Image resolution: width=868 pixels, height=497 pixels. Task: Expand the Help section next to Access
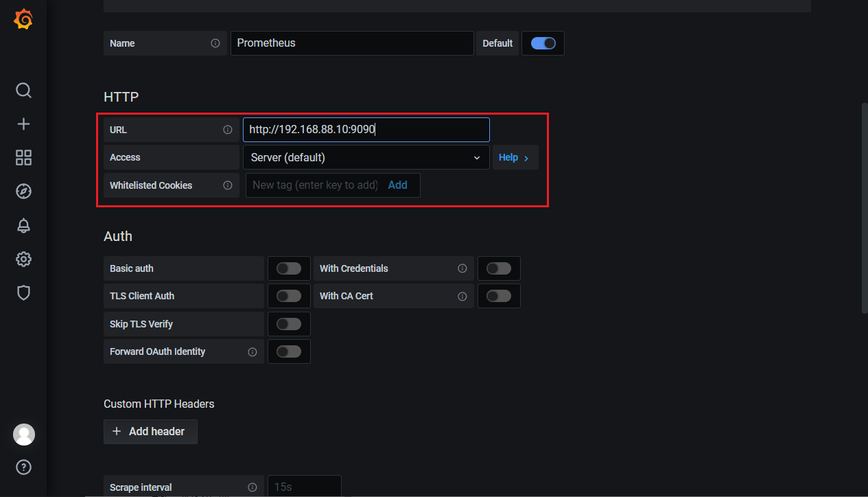515,157
